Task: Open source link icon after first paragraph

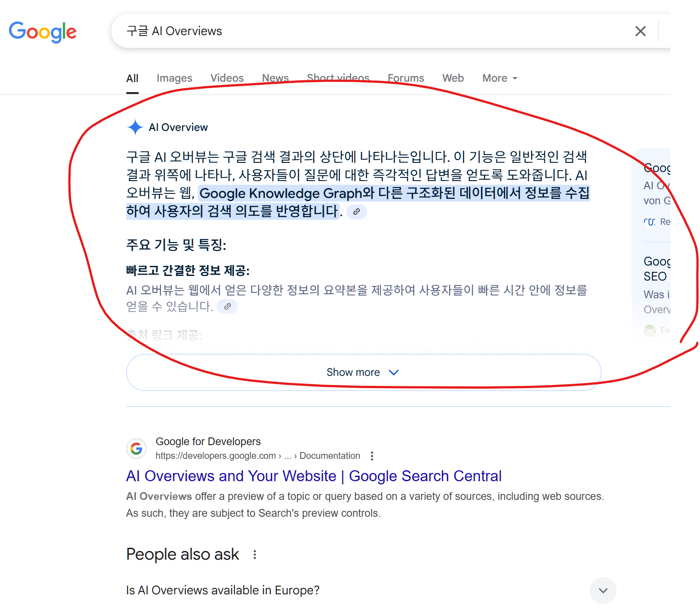Action: click(357, 212)
